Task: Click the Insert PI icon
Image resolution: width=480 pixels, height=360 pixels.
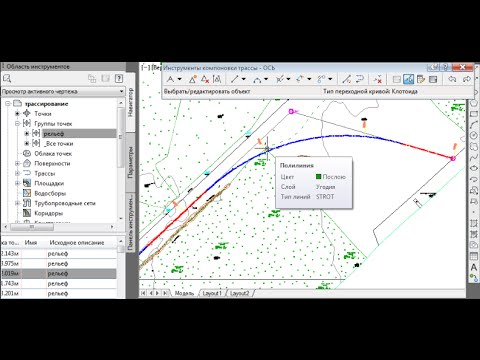Action: (193, 79)
